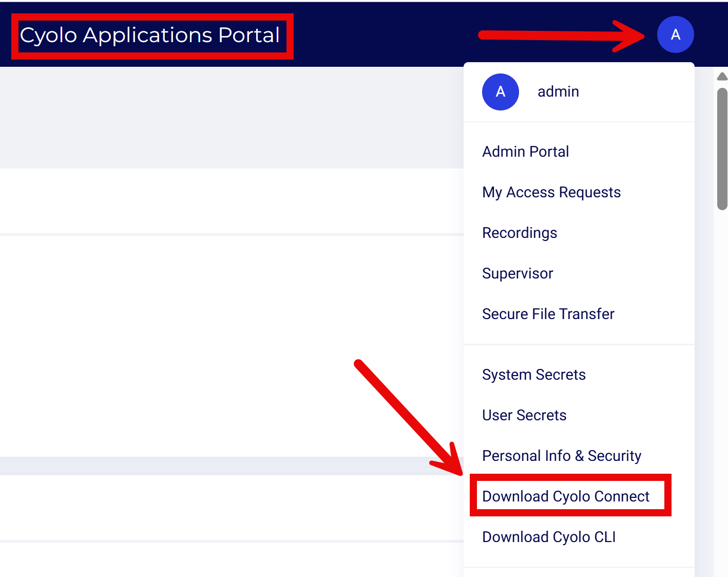Open the Admin Portal menu entry

(525, 152)
